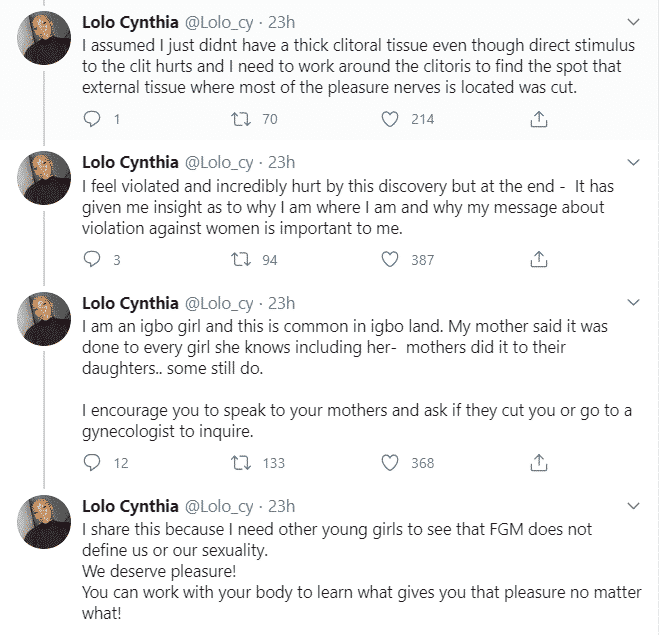The image size is (660, 635).
Task: Reply to the tweet with 12 replies
Action: click(93, 462)
